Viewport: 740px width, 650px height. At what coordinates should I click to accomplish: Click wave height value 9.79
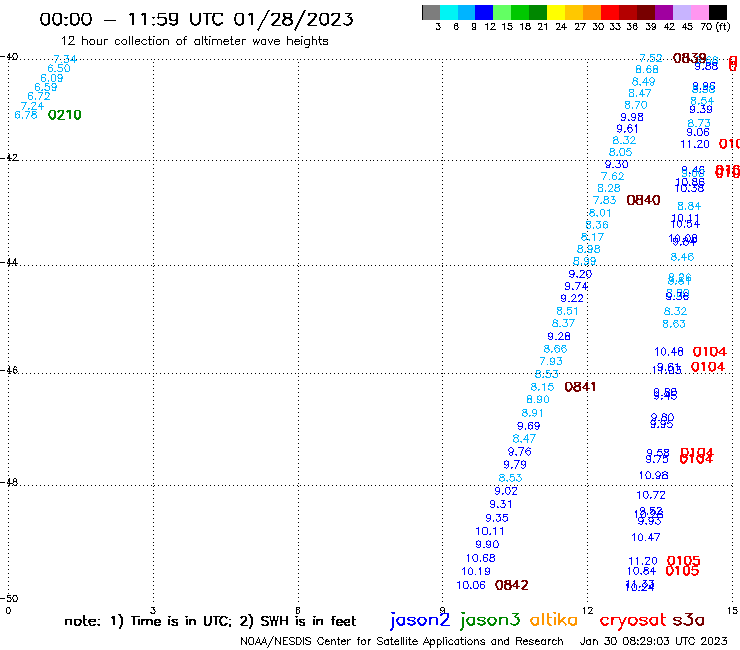(x=515, y=464)
